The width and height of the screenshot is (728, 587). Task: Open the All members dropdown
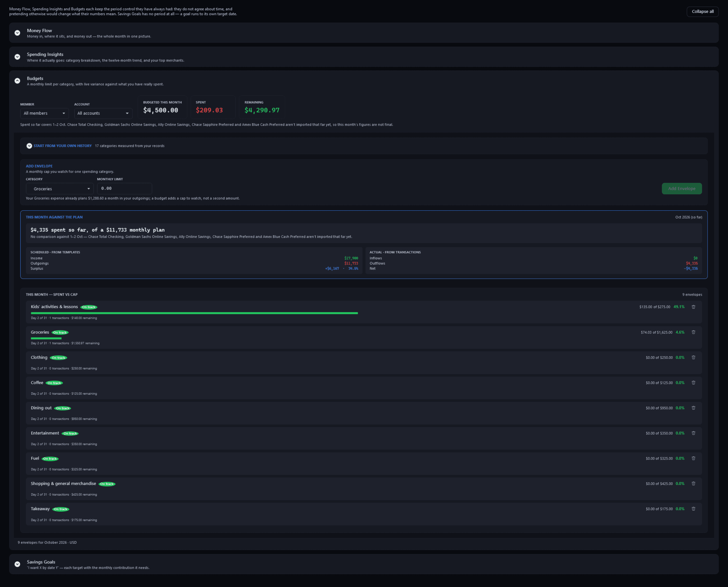pos(44,113)
